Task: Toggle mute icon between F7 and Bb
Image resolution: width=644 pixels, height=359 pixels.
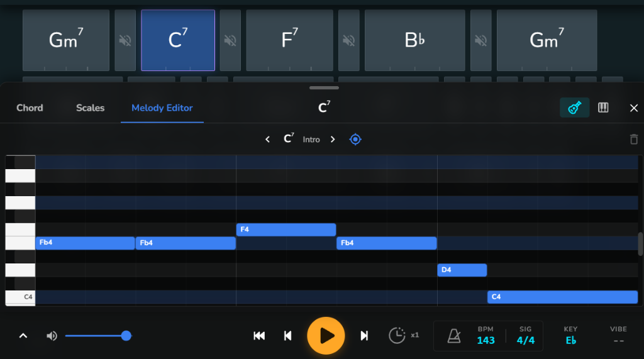Action: (348, 40)
